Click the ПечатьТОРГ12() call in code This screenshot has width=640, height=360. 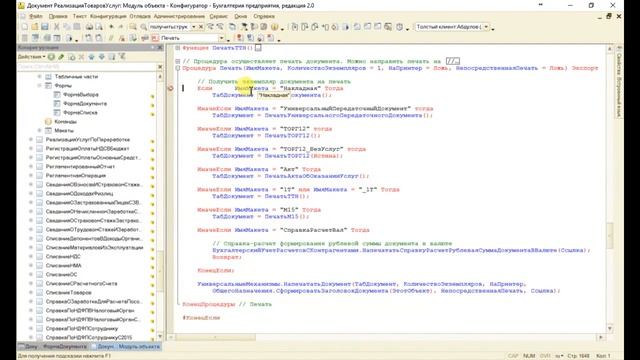pos(292,136)
